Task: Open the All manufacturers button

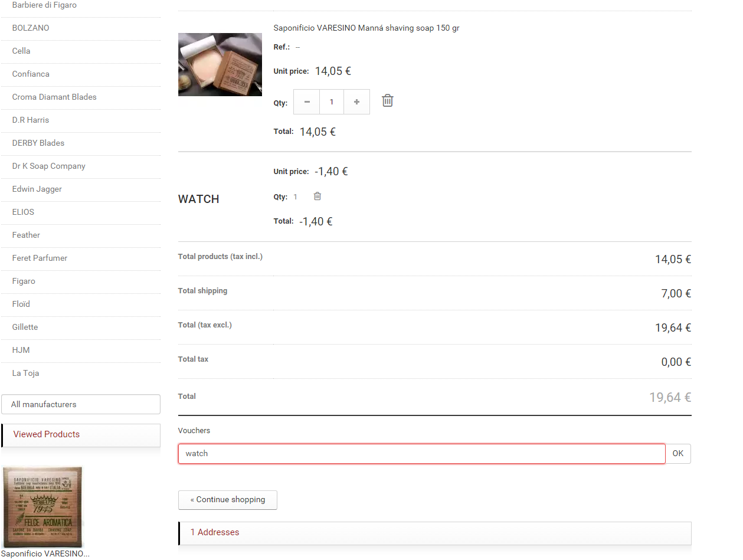Action: [x=81, y=404]
